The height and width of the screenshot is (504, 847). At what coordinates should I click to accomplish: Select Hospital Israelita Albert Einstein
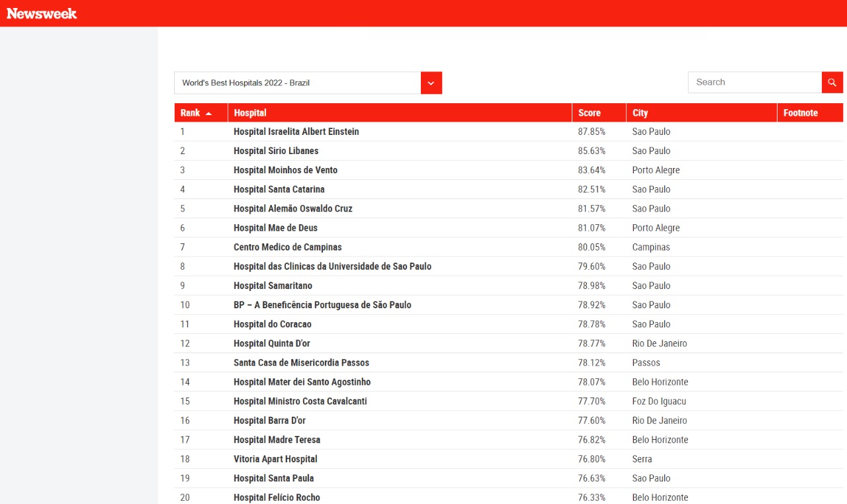click(x=296, y=132)
